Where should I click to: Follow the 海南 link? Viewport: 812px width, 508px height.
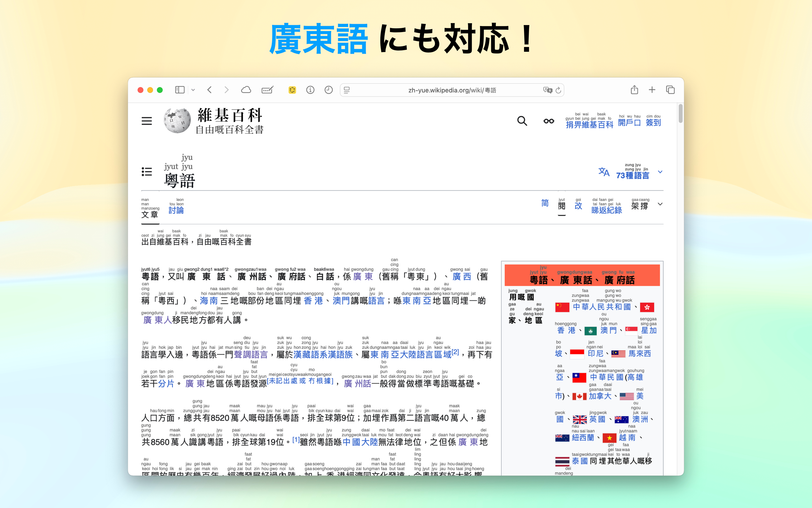point(209,301)
